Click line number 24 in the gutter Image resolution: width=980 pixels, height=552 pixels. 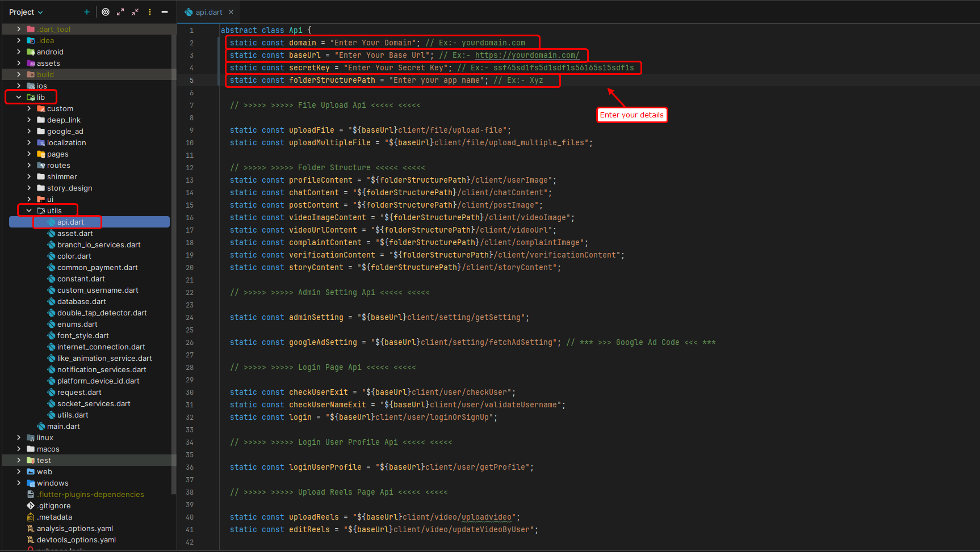point(190,318)
